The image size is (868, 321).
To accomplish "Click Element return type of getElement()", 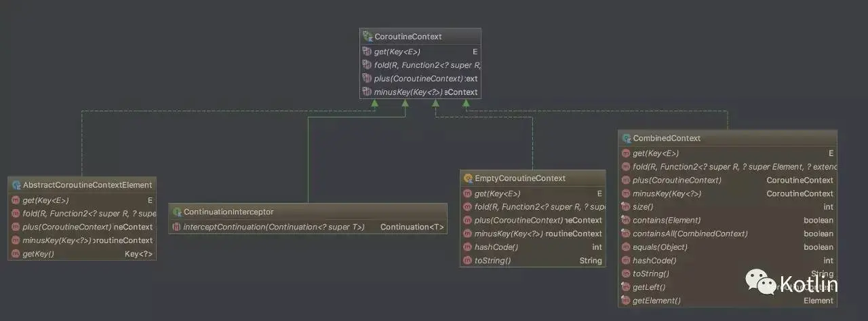I will click(x=818, y=301).
